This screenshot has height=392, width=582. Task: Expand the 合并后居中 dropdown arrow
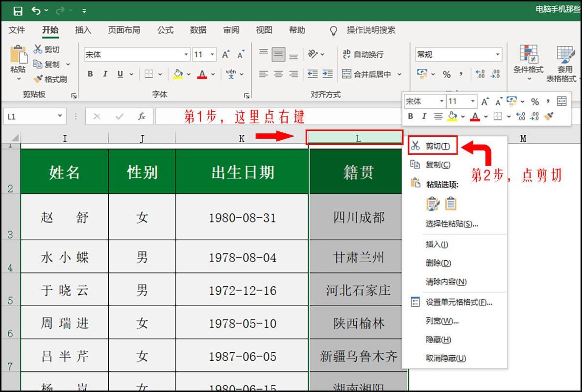[399, 74]
